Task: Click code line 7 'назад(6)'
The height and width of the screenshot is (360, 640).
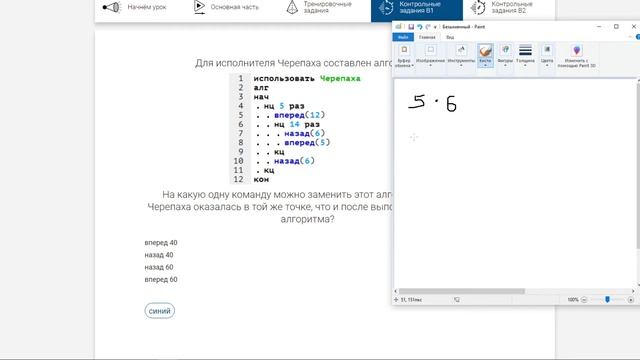Action: coord(304,133)
